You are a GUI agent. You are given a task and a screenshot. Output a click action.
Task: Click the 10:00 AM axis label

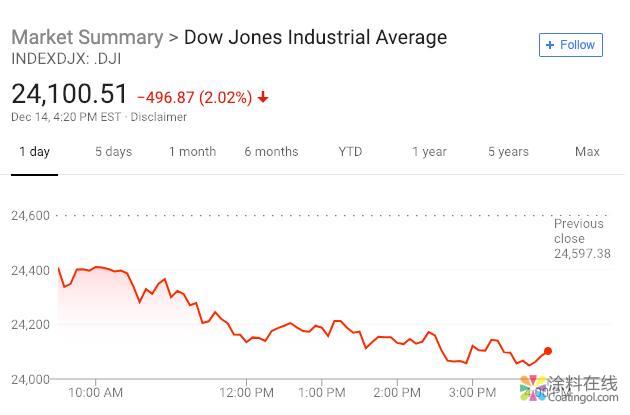click(x=96, y=392)
